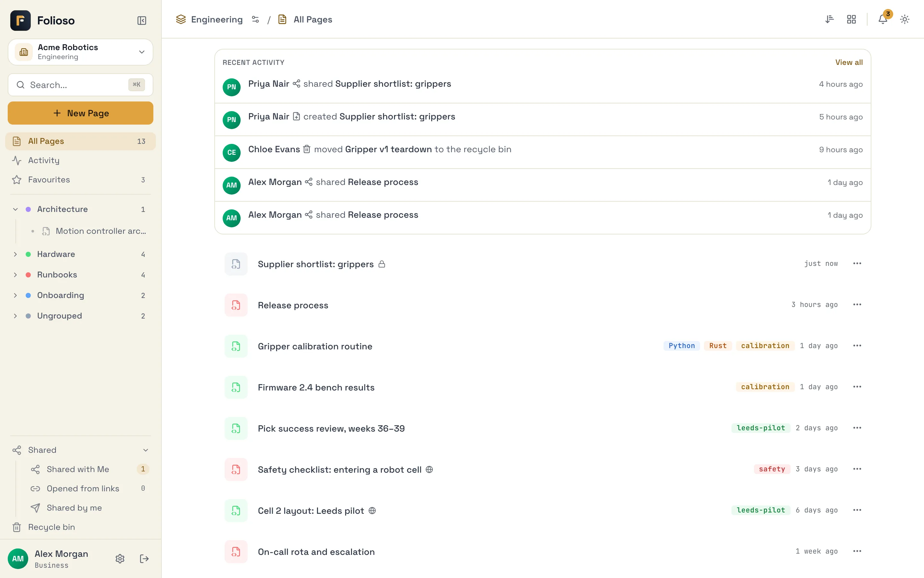Open more options for Release process page

(x=857, y=305)
